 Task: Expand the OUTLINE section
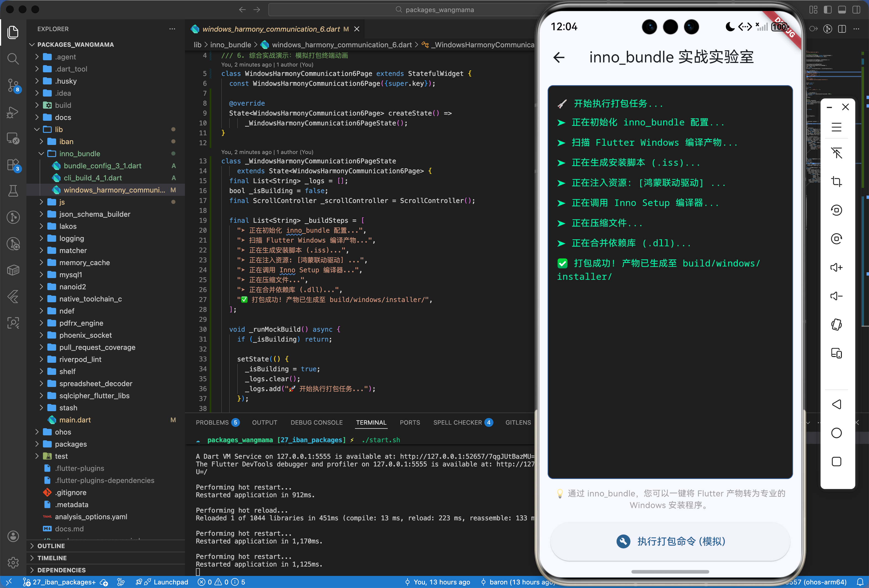[51, 546]
